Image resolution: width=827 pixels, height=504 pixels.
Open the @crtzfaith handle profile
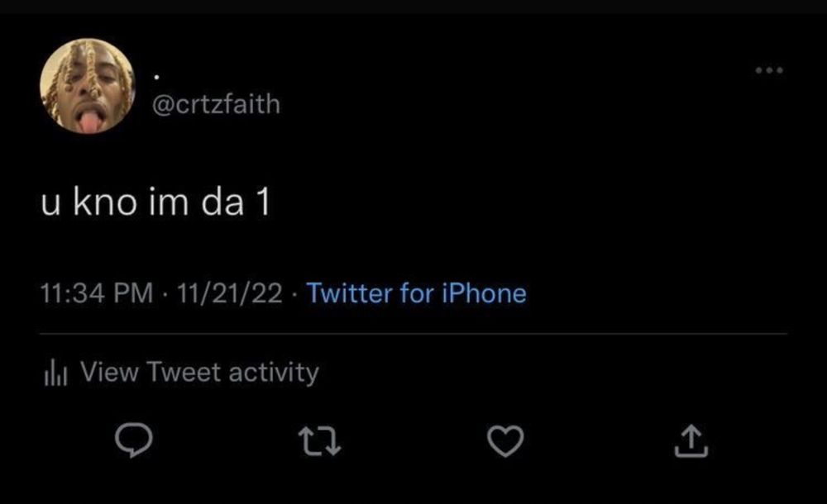click(x=216, y=104)
